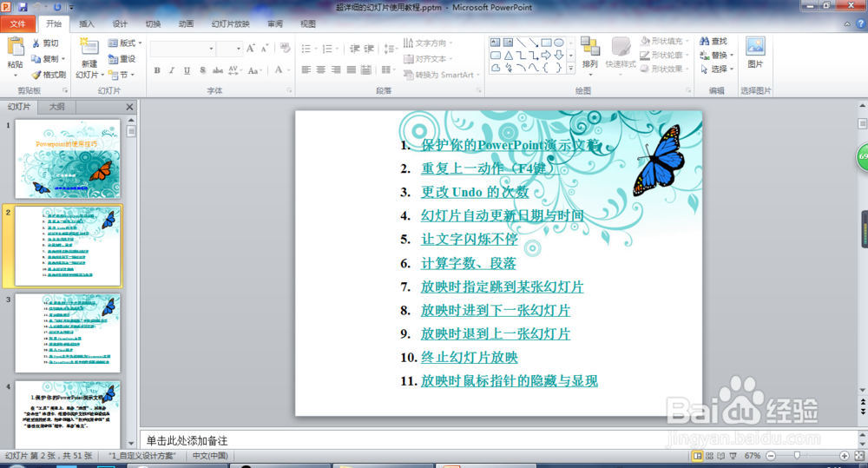Switch to Outline (大纲) pane tab
This screenshot has width=868, height=468.
pyautogui.click(x=57, y=107)
